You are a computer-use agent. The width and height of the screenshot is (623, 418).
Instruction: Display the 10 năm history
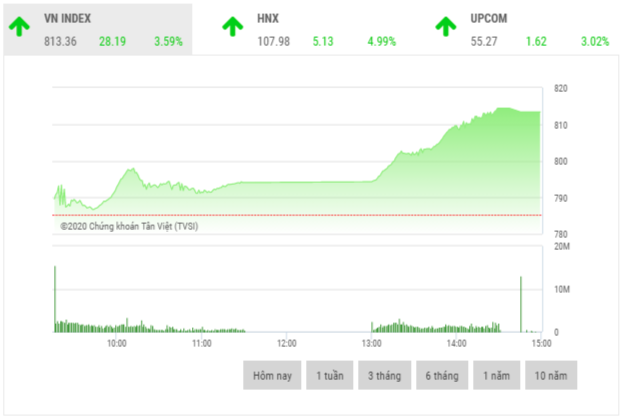pyautogui.click(x=551, y=375)
